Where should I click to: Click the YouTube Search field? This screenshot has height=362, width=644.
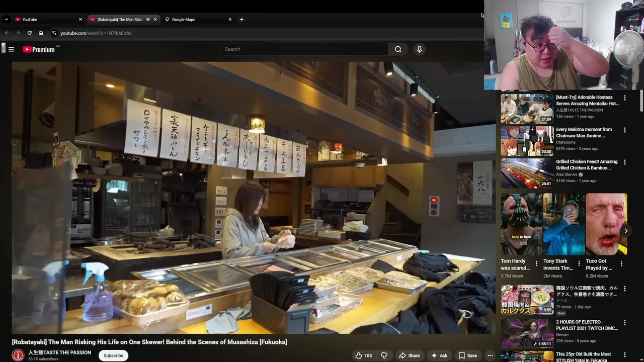303,49
